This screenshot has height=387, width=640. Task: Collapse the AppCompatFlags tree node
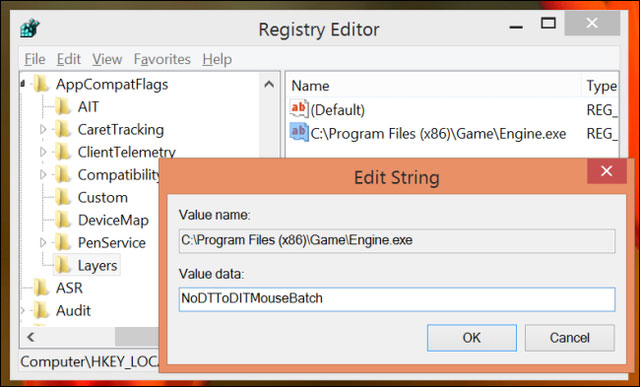coord(23,84)
